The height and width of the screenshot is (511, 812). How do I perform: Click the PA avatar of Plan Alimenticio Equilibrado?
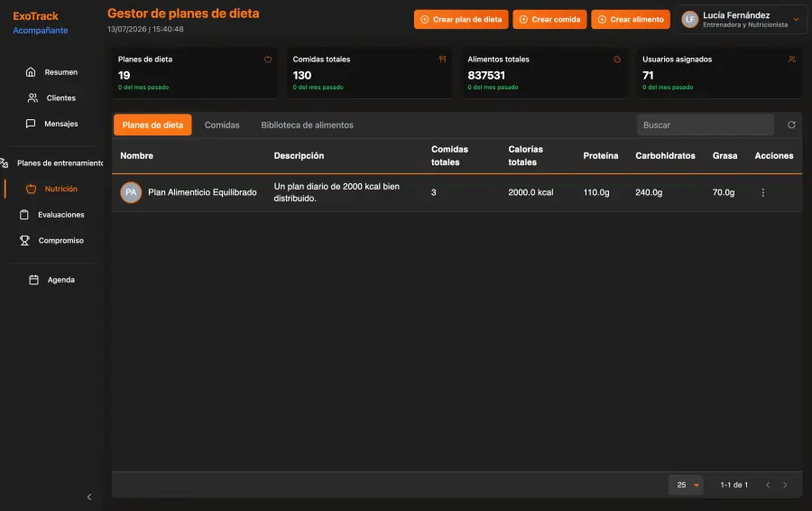(x=131, y=192)
